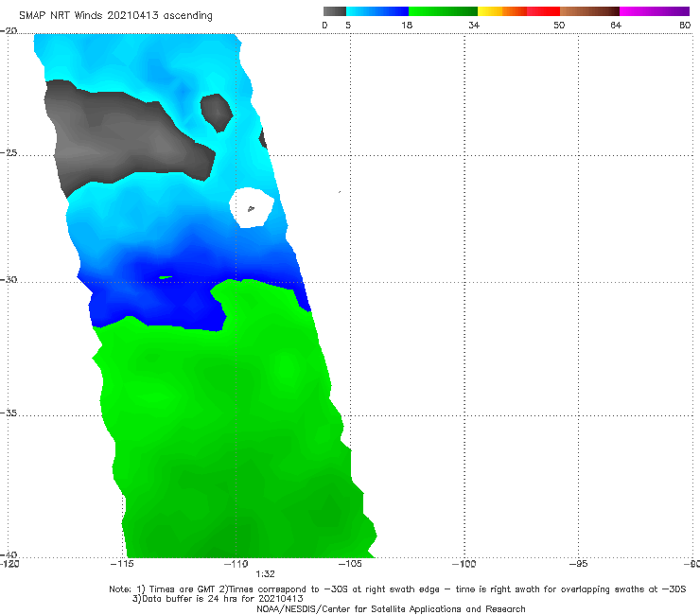The height and width of the screenshot is (615, 700).
Task: Click the tiny green speck in the blue band
Action: tap(166, 277)
